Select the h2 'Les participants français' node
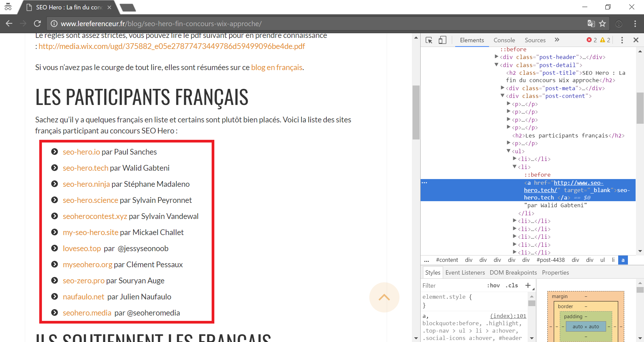 coord(568,135)
